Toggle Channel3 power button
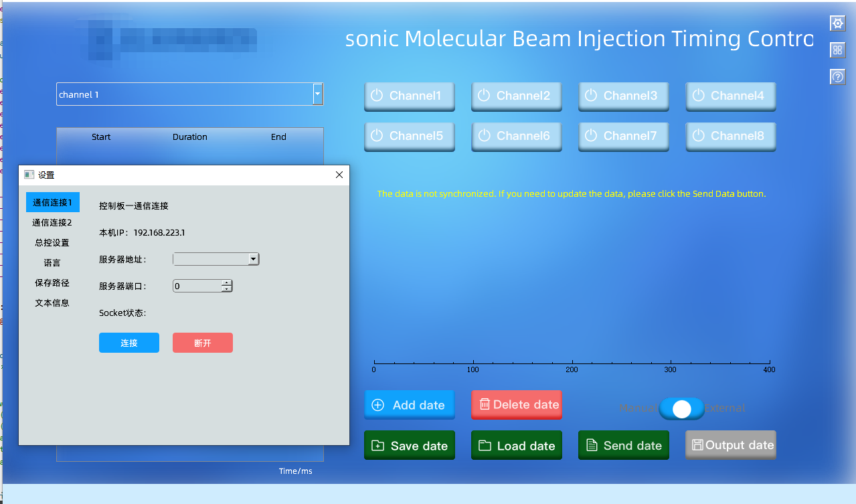 tap(623, 96)
